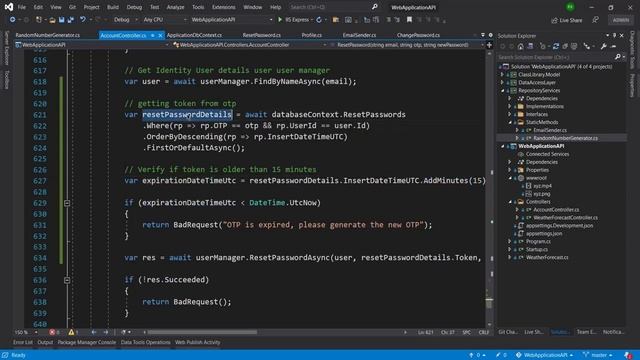Click the horizontal scrollbar thumb under the editor
Image resolution: width=640 pixels, height=360 pixels.
[x=202, y=332]
